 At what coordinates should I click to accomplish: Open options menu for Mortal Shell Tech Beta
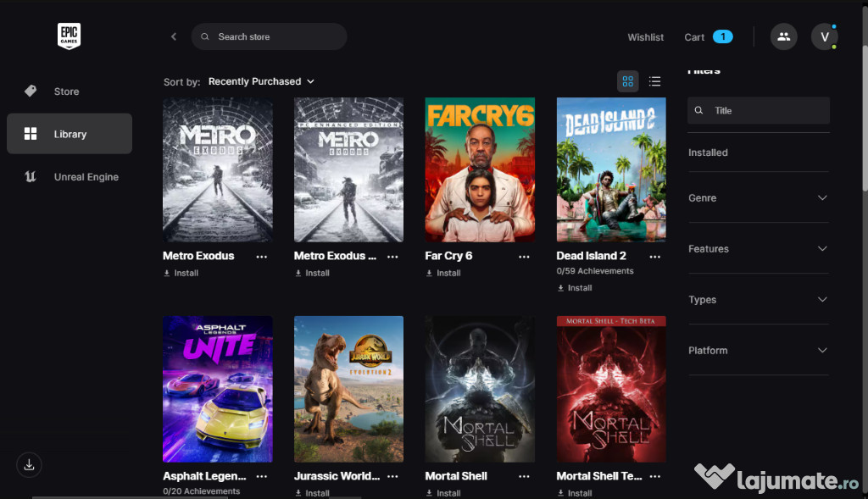655,476
